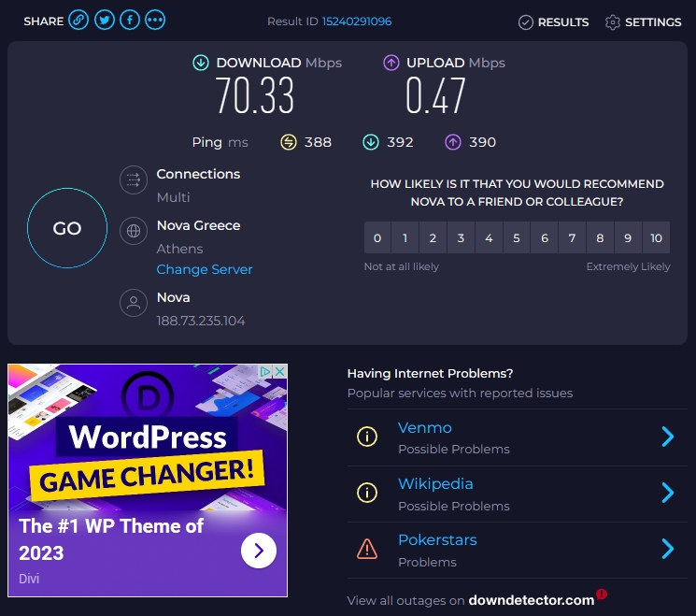
Task: Click the globe server icon
Action: click(134, 231)
